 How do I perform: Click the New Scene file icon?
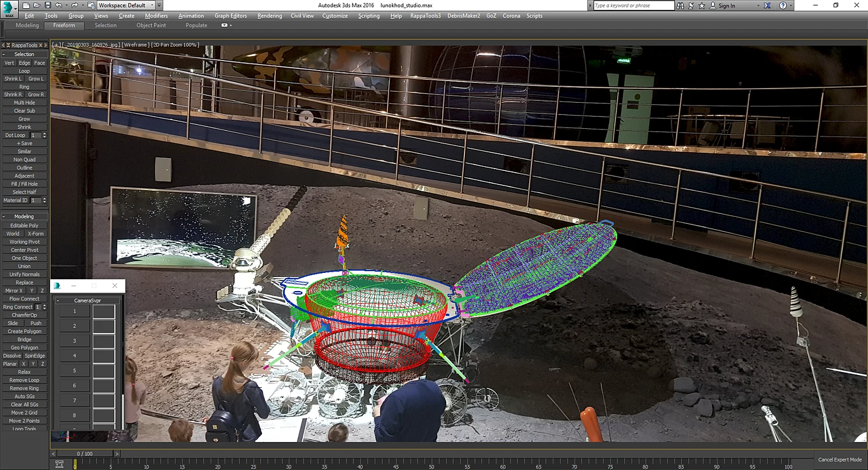click(27, 5)
